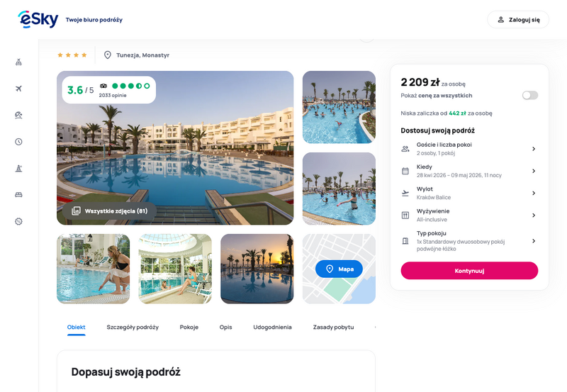The image size is (567, 392).
Task: Open the flight plus hotel suitcase icon
Action: [19, 62]
